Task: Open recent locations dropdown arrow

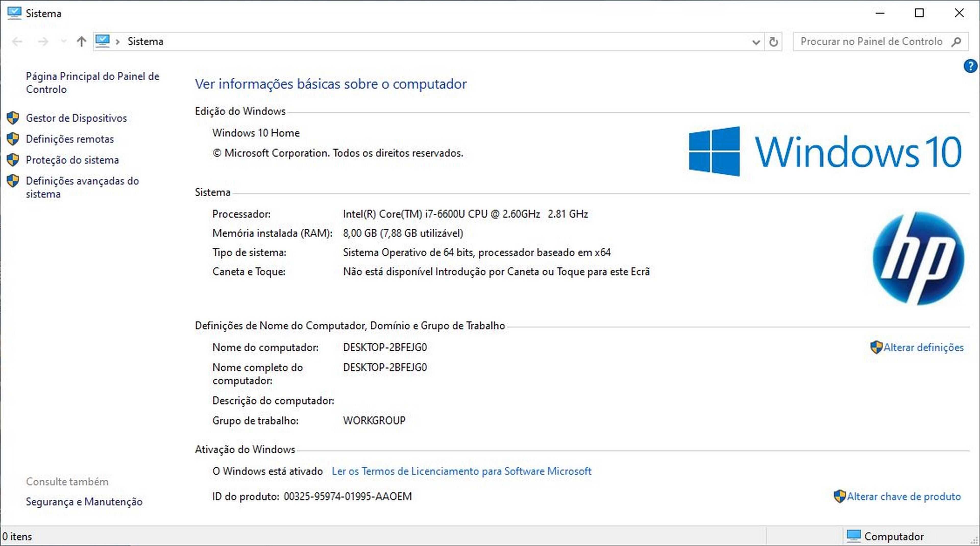Action: click(x=64, y=41)
